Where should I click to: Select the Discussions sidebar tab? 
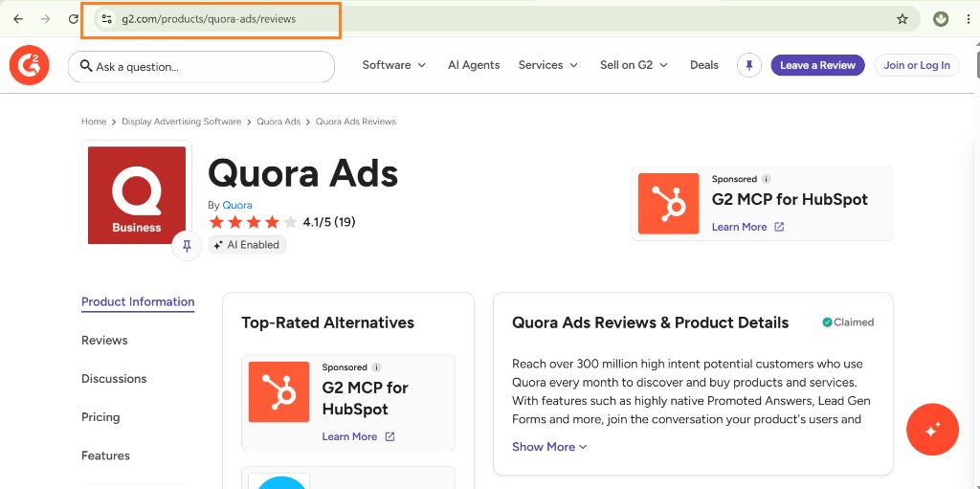(x=114, y=378)
